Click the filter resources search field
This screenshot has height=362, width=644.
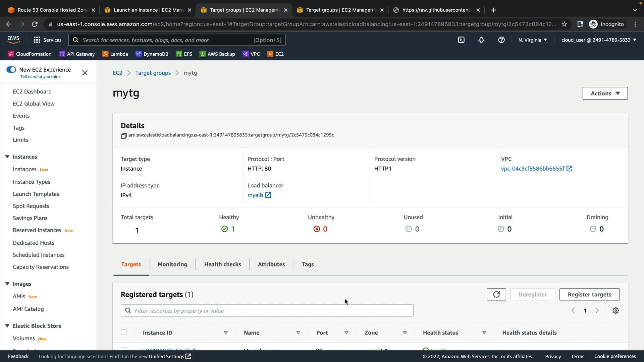(267, 311)
